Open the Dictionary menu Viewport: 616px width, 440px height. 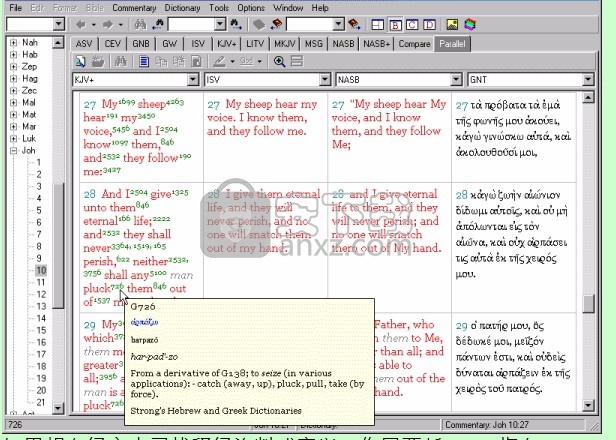pyautogui.click(x=182, y=7)
